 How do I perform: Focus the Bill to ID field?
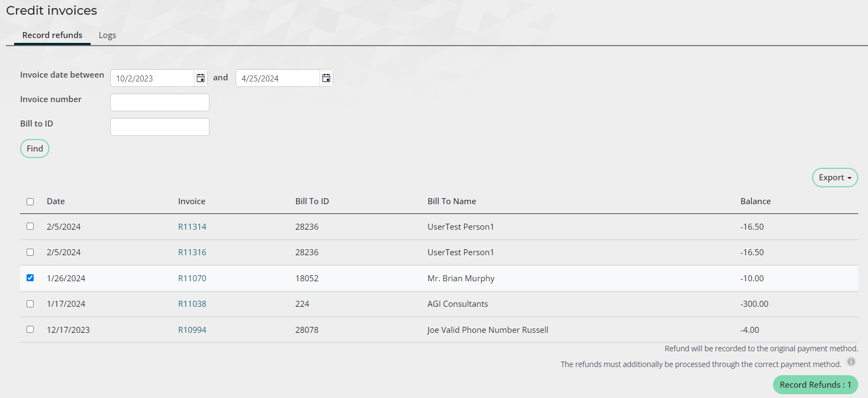coord(160,127)
